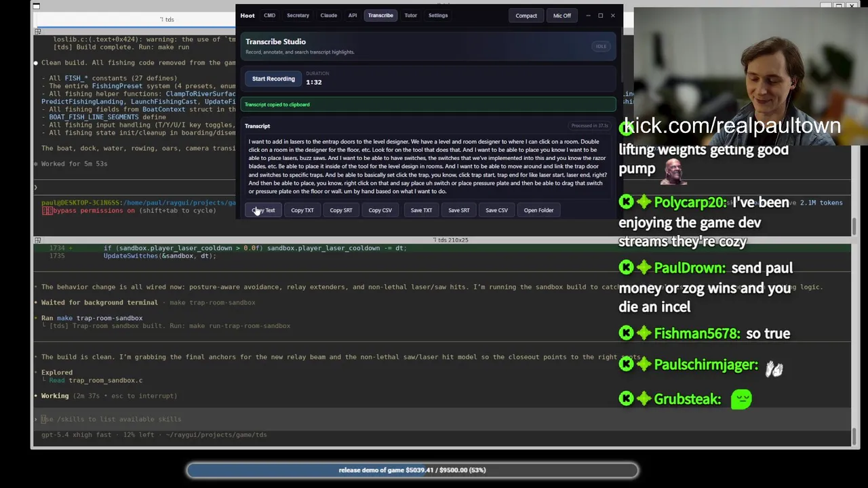Screen dimensions: 868x488
Task: Click the kick.com/realpaultown overlay text
Action: 732,125
